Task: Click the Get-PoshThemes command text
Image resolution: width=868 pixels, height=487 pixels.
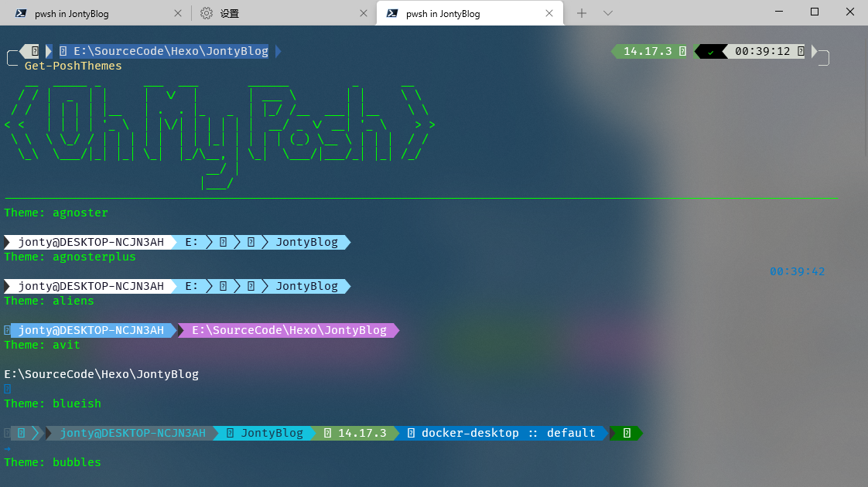Action: tap(73, 66)
